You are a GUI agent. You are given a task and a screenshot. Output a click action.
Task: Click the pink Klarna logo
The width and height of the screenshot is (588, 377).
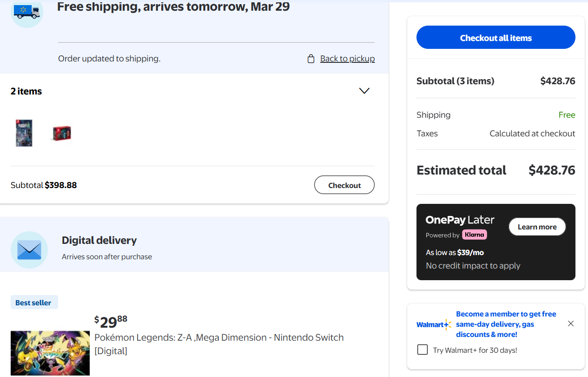[474, 235]
